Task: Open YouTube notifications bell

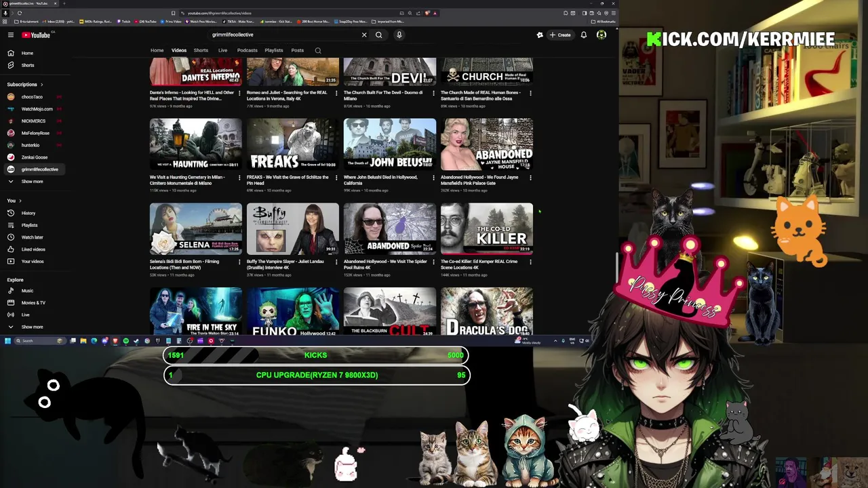Action: (584, 35)
